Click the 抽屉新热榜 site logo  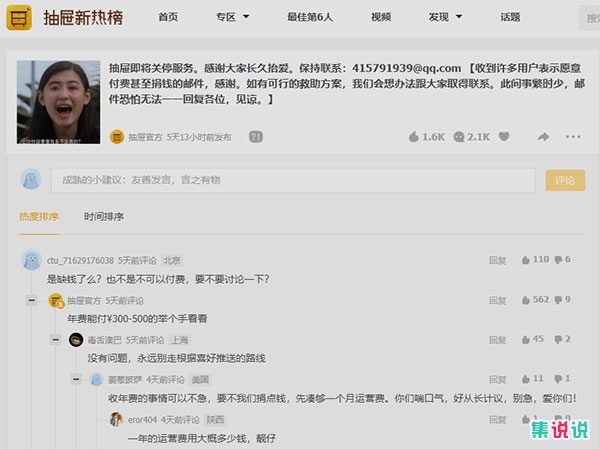click(68, 18)
